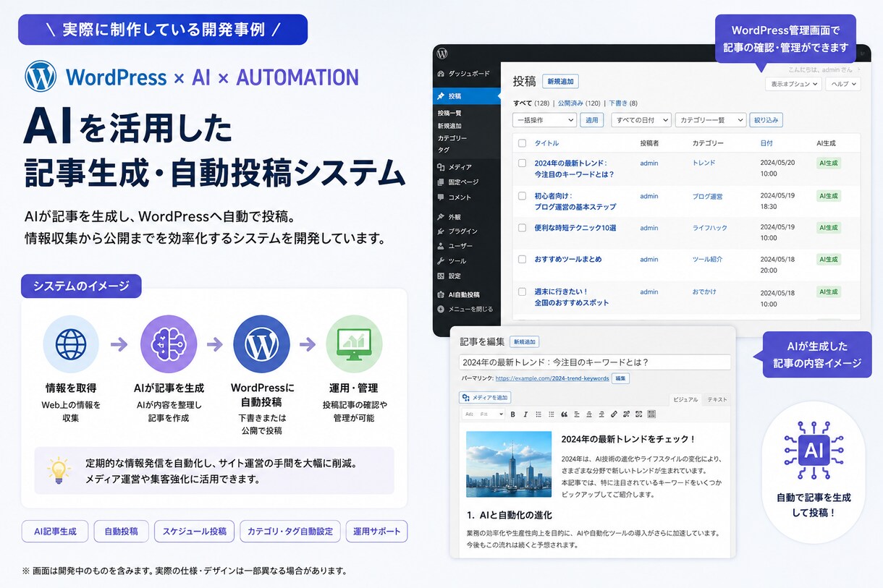The height and width of the screenshot is (588, 883).
Task: Apply blockquote in the editor toolbar
Action: point(565,414)
